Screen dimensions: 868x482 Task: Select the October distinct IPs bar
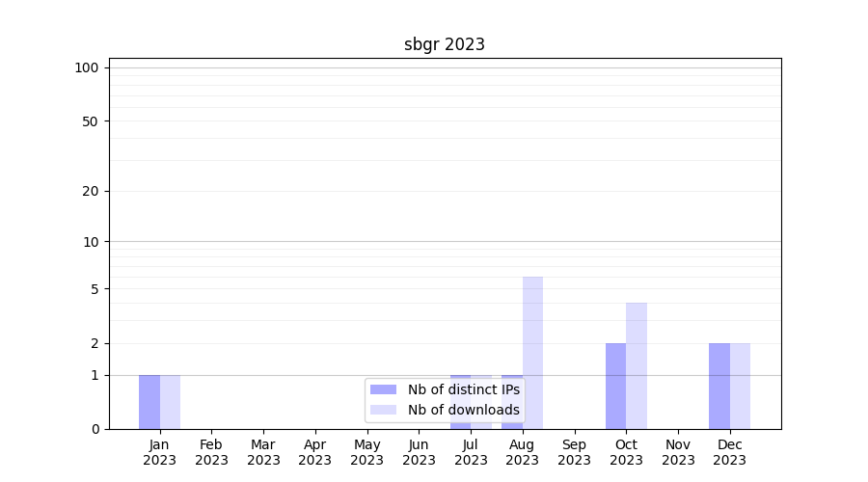tap(615, 386)
